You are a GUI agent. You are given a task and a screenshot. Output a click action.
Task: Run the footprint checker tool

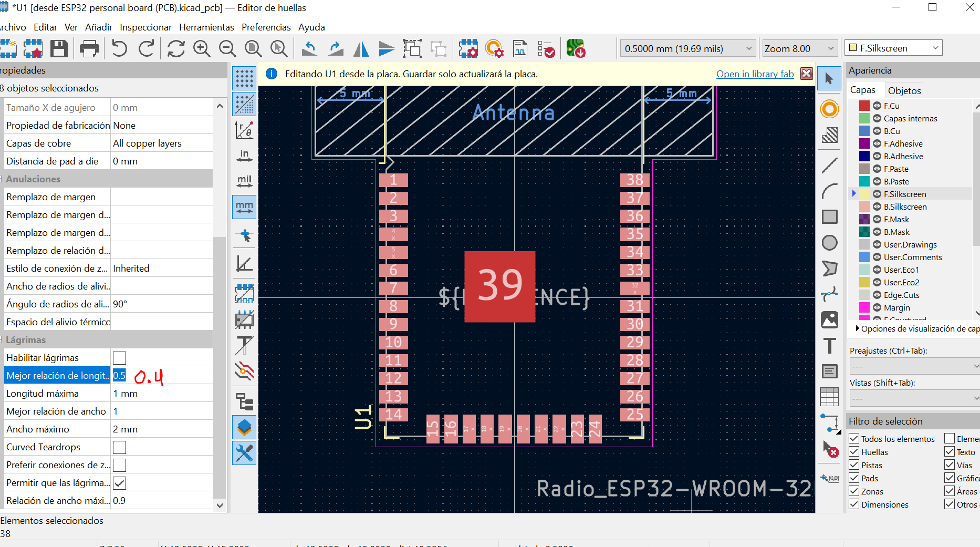pyautogui.click(x=546, y=49)
